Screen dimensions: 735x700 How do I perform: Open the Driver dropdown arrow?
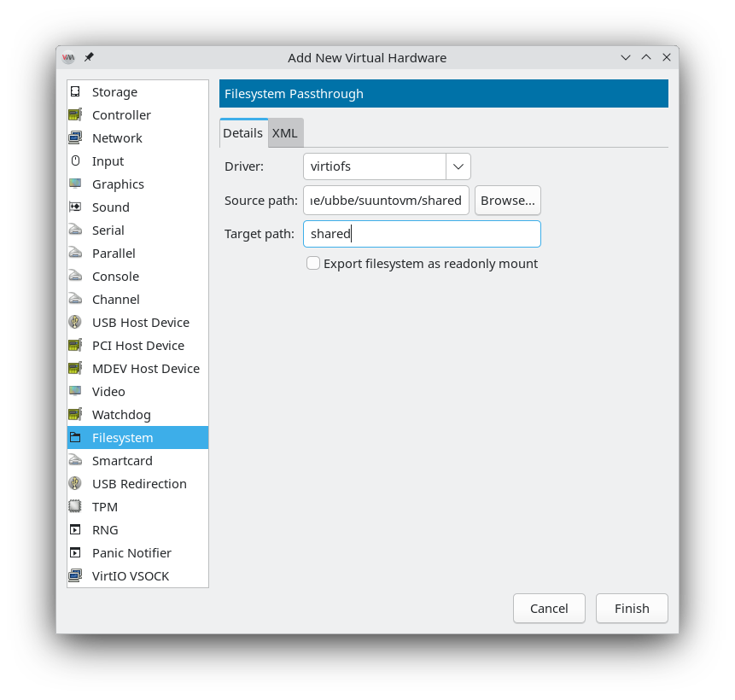click(458, 166)
